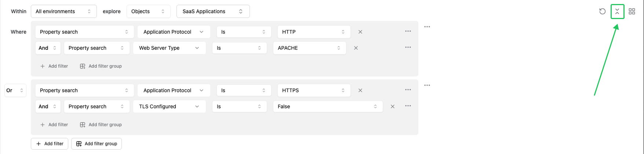Viewport: 644px width, 154px height.
Task: Open the TLS Configured property dropdown
Action: (169, 106)
